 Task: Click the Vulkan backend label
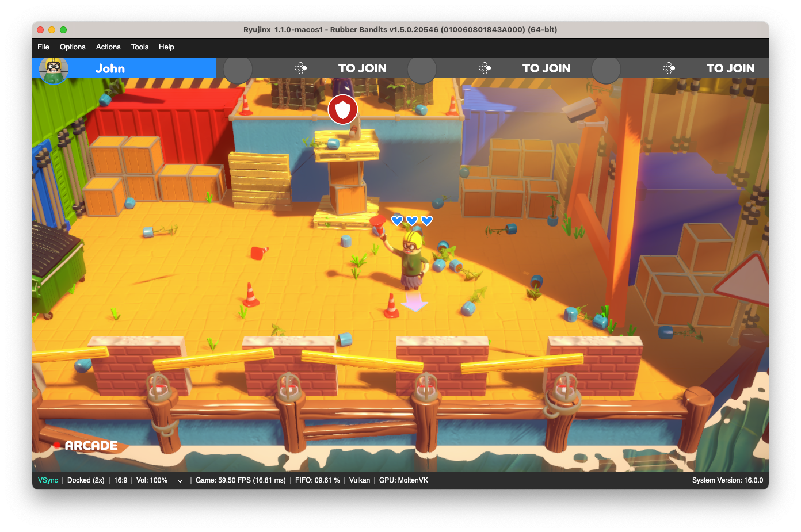[x=360, y=480]
